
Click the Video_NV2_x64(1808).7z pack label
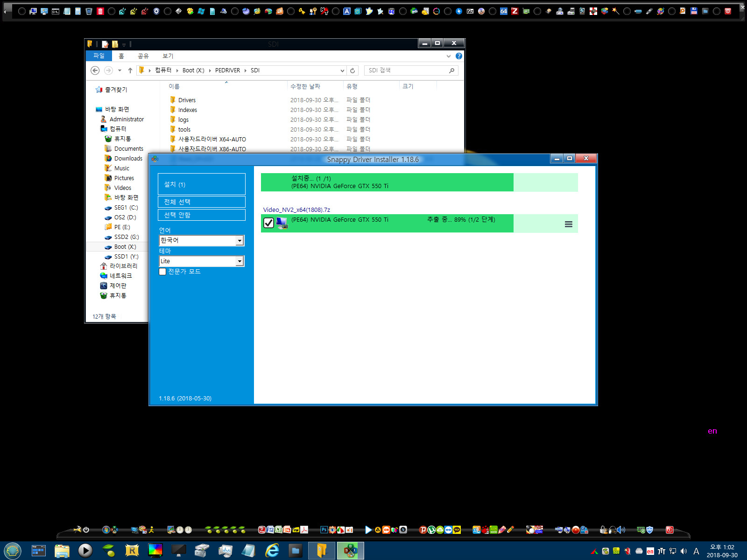tap(296, 210)
